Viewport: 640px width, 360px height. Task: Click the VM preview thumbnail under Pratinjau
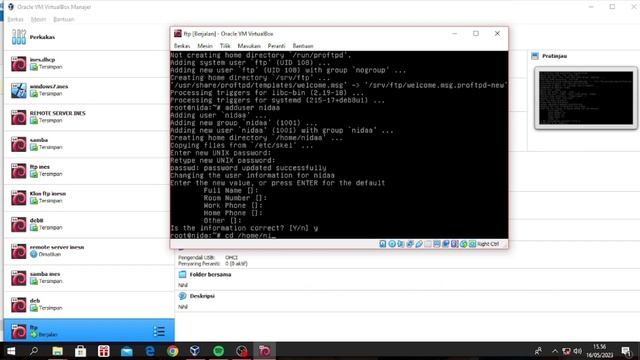[586, 98]
